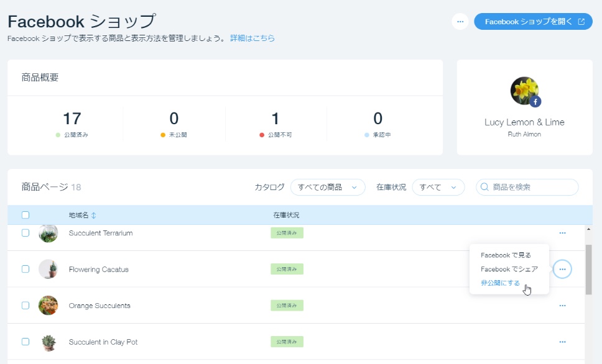The height and width of the screenshot is (364, 602).
Task: Open more actions for Orange Succulents
Action: coord(562,306)
